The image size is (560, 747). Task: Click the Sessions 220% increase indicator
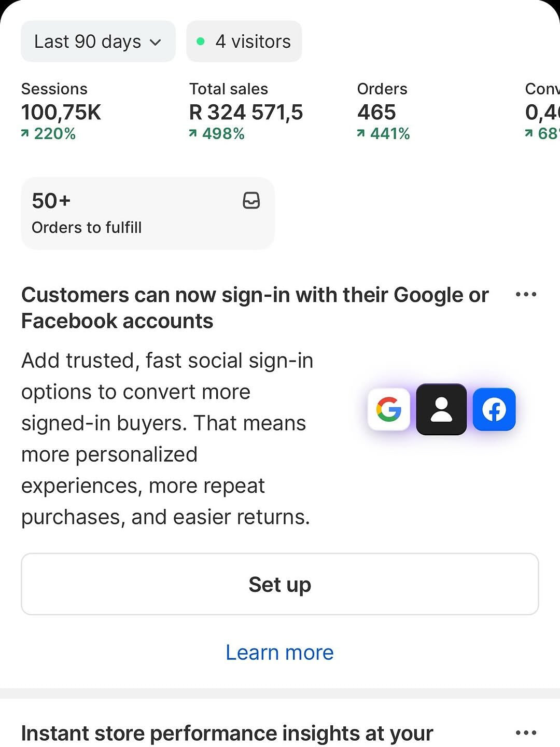tap(49, 134)
